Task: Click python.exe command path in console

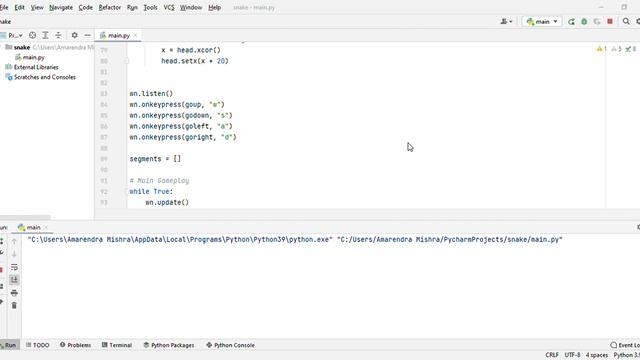Action: tap(180, 240)
